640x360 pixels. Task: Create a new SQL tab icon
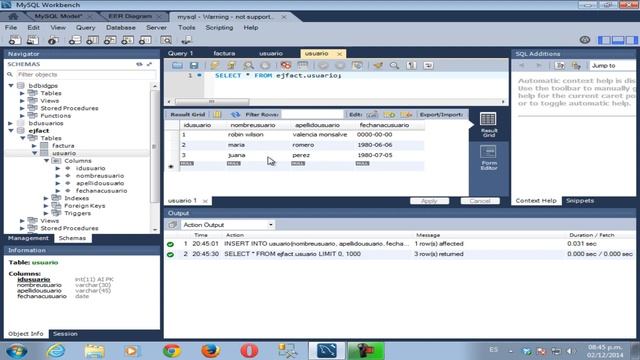pos(14,40)
